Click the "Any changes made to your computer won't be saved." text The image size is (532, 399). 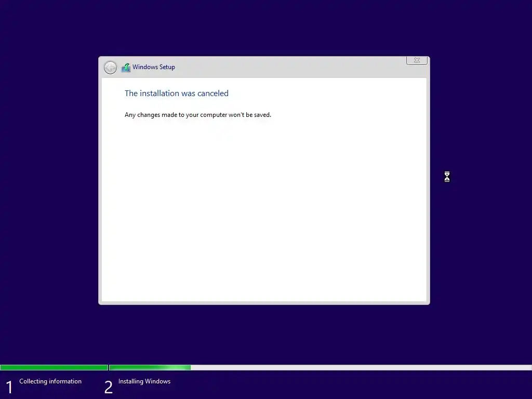coord(198,115)
